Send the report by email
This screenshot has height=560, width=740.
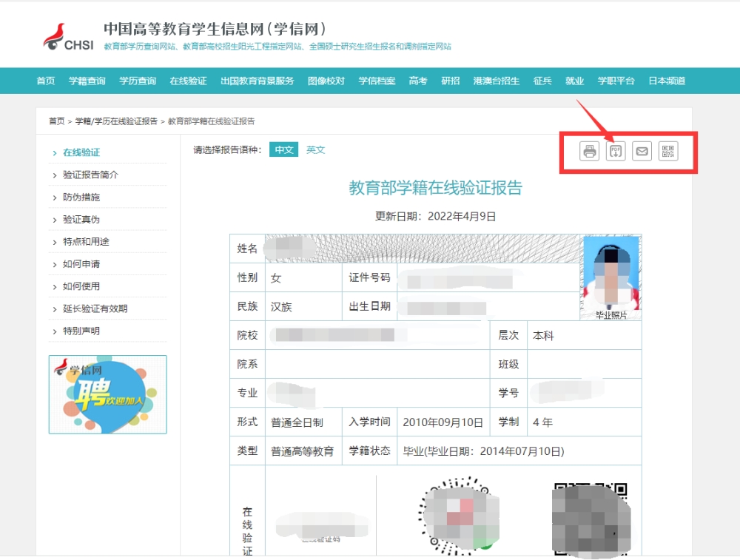[642, 152]
